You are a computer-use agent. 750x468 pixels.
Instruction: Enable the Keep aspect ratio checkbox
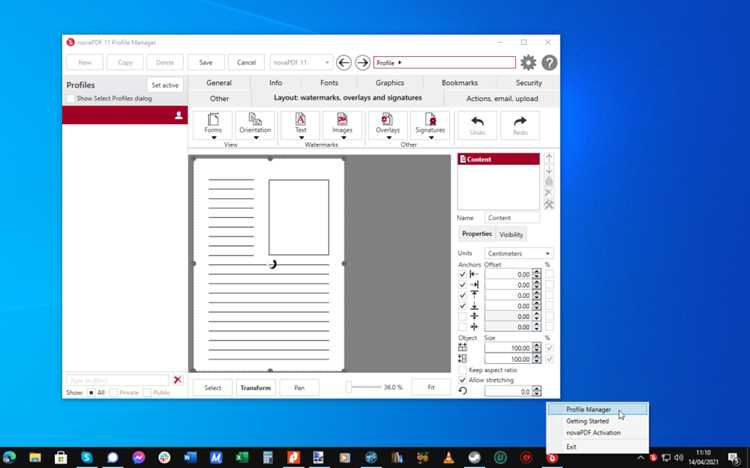(463, 370)
